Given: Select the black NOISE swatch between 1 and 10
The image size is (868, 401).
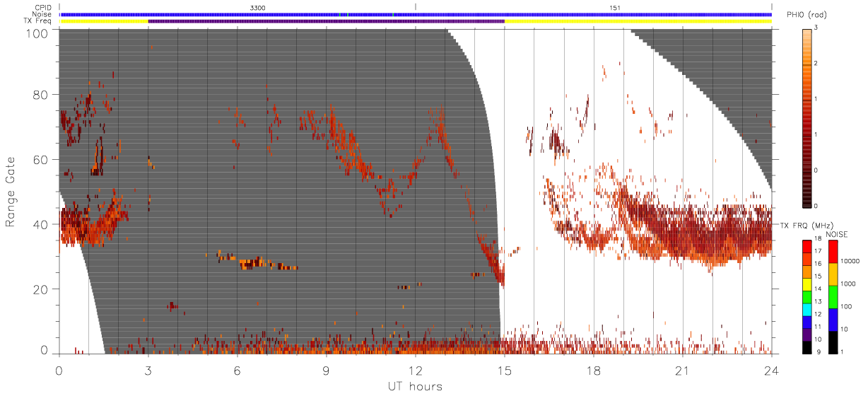Looking at the screenshot, I should click(833, 342).
